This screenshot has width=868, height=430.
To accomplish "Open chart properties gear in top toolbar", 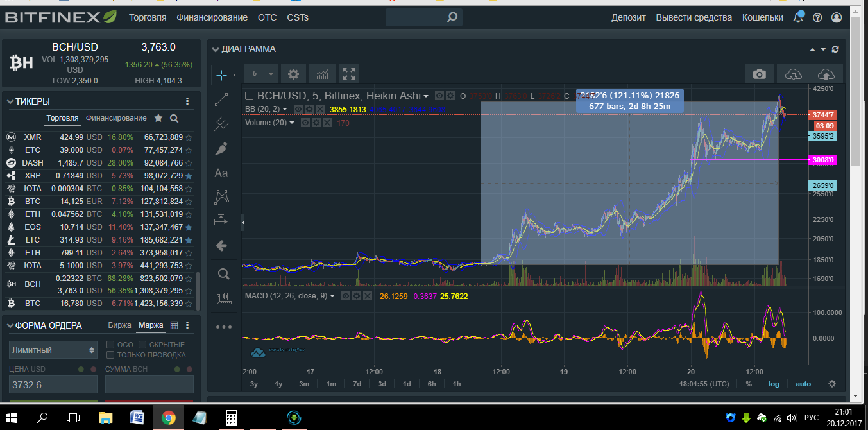I will pos(293,74).
